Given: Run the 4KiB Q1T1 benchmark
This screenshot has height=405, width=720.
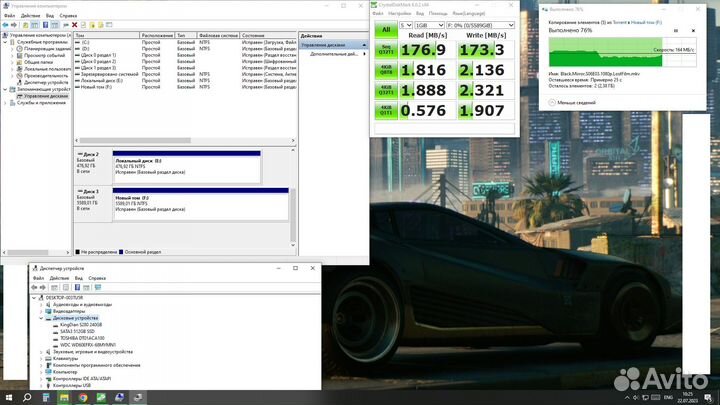Looking at the screenshot, I should (x=386, y=110).
